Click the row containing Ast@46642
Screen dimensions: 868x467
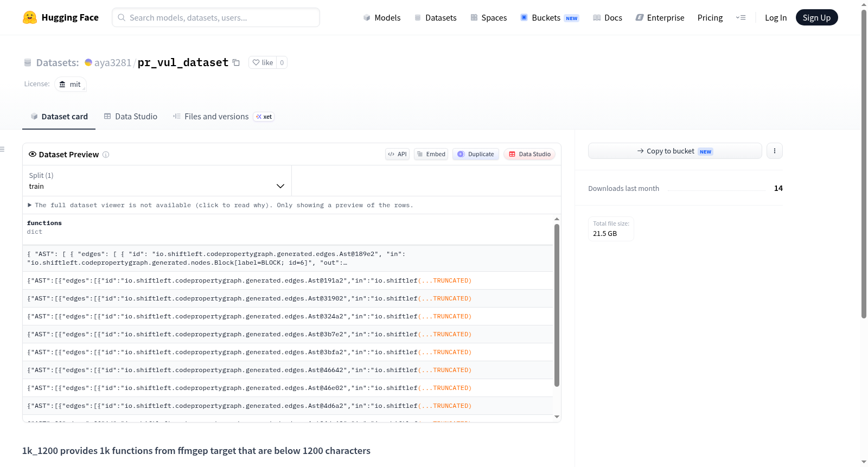coord(288,370)
